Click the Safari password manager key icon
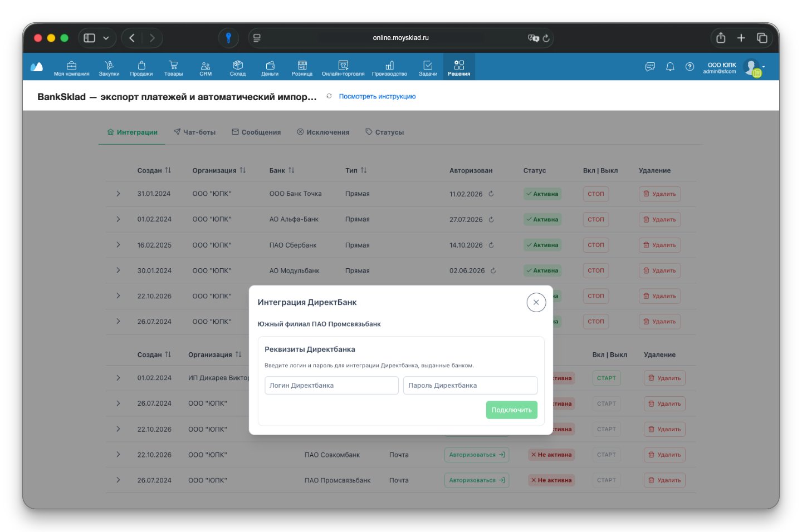802x532 pixels. point(228,38)
